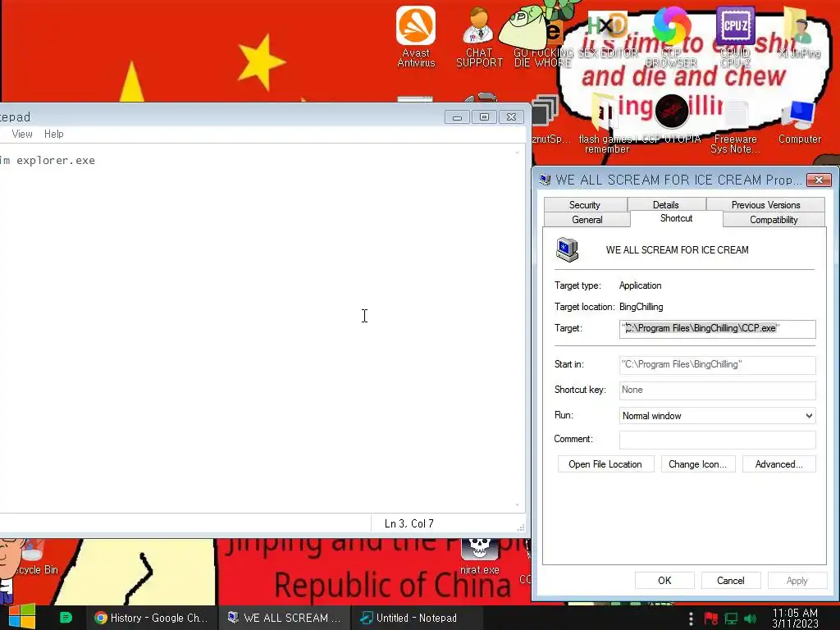Switch to WE ALL SCREAM taskbar item

tap(285, 618)
